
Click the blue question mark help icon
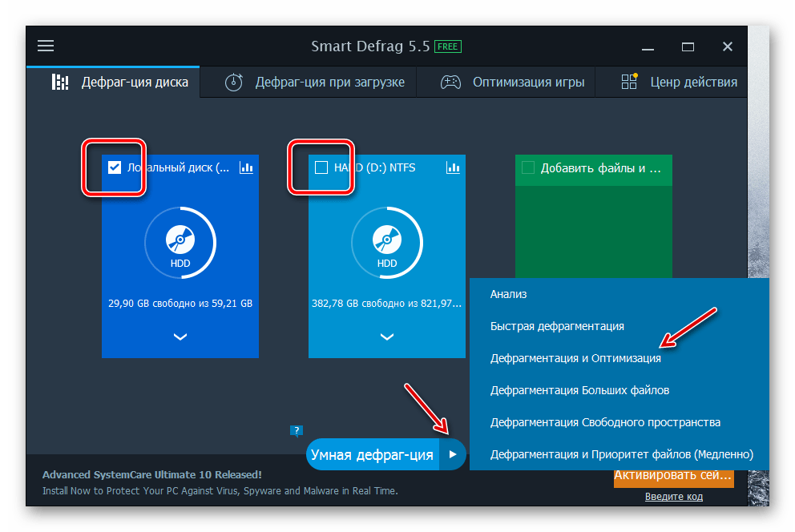pos(297,431)
